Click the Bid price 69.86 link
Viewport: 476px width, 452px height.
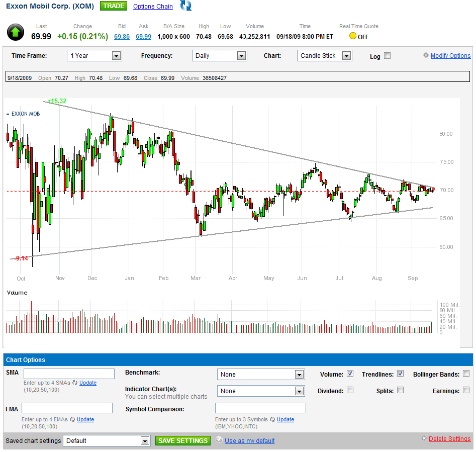pyautogui.click(x=122, y=37)
